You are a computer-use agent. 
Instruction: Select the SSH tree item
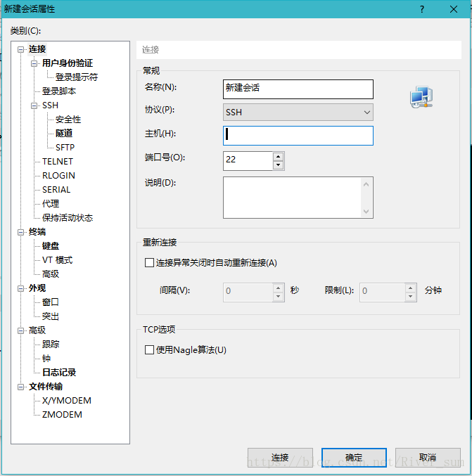tap(50, 105)
